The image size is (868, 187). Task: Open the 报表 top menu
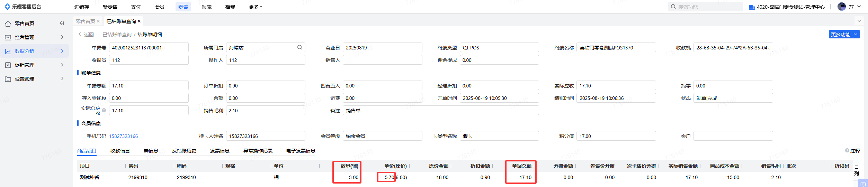click(207, 7)
